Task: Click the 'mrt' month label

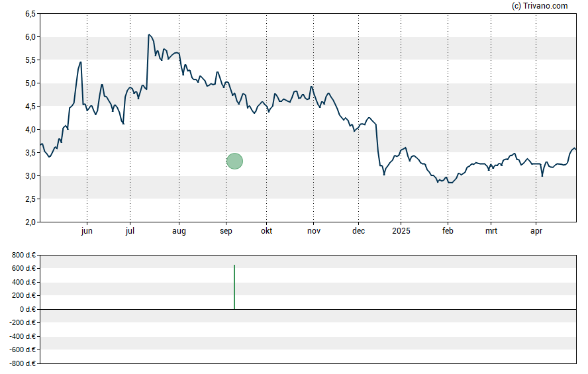Action: click(x=491, y=231)
